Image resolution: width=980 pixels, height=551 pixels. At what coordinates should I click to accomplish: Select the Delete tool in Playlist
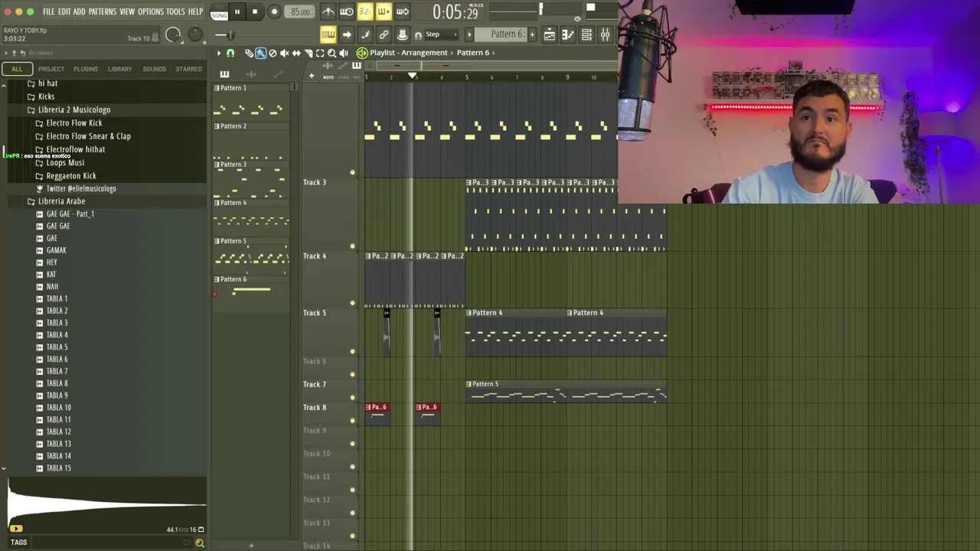pos(273,53)
